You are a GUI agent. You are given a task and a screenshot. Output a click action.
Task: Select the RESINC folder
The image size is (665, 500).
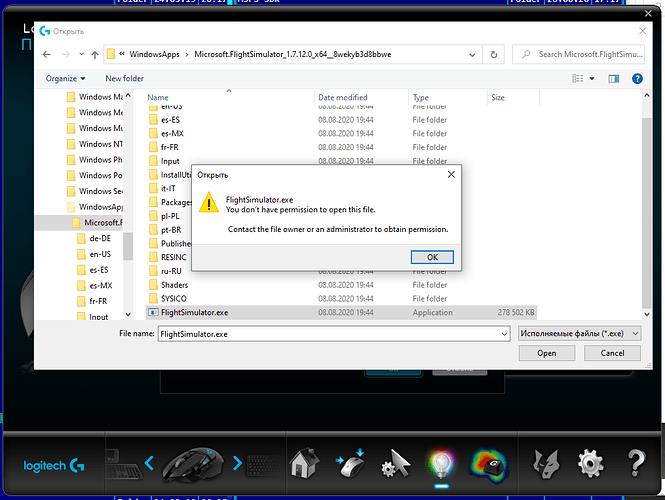(173, 257)
